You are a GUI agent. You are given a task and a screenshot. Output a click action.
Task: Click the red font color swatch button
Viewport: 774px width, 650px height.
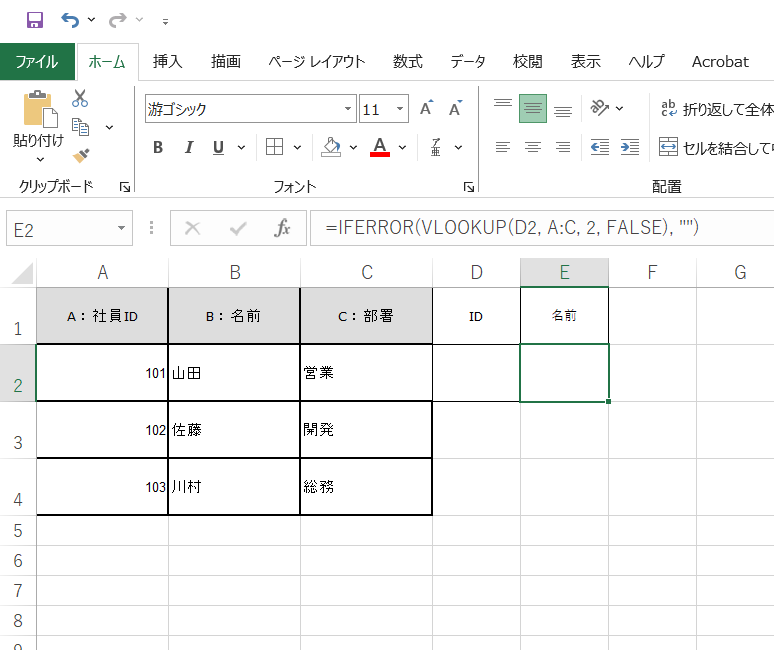(x=380, y=148)
